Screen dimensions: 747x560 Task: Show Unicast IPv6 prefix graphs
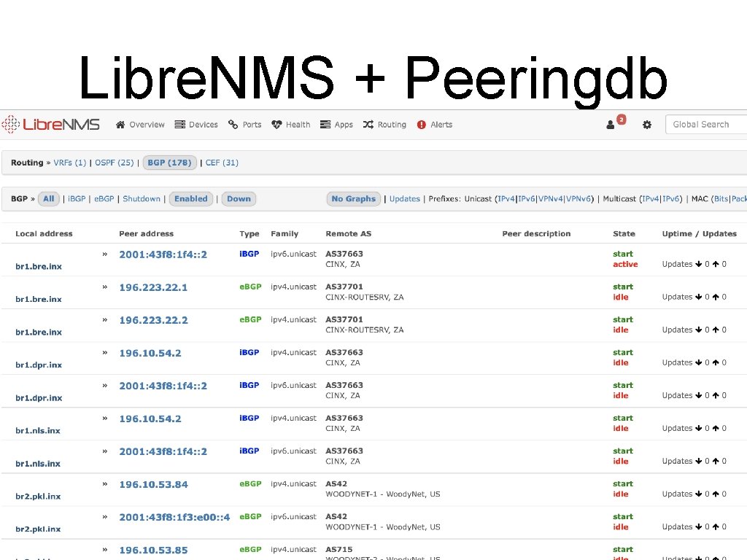pyautogui.click(x=527, y=199)
